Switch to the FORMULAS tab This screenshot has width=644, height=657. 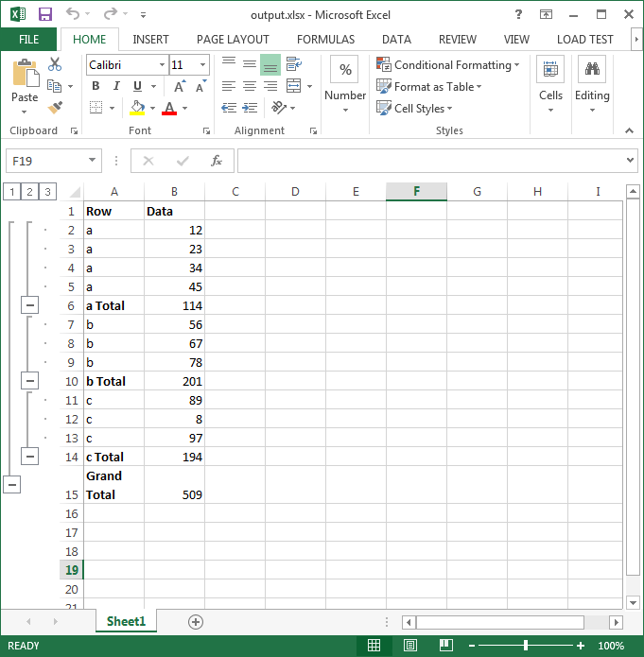[x=325, y=40]
